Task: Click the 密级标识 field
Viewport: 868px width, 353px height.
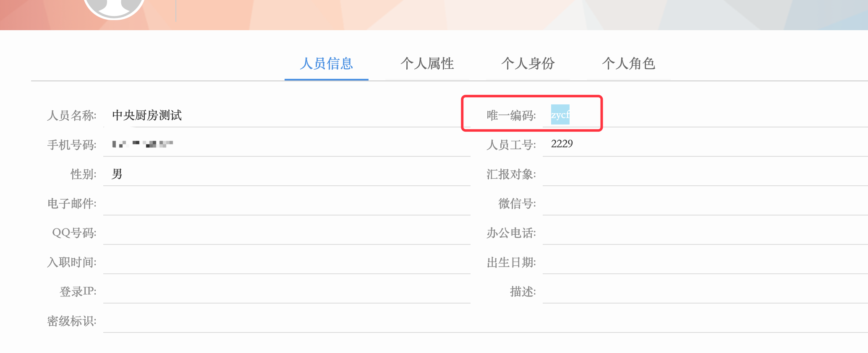Action: coord(286,321)
